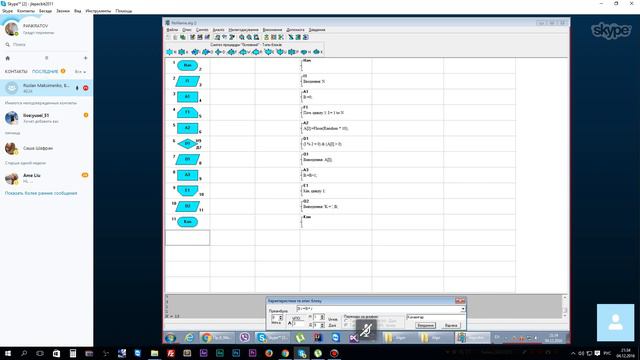Toggle microphone icon in Ruslan Maksimenko row
640x360 pixels.
(77, 88)
